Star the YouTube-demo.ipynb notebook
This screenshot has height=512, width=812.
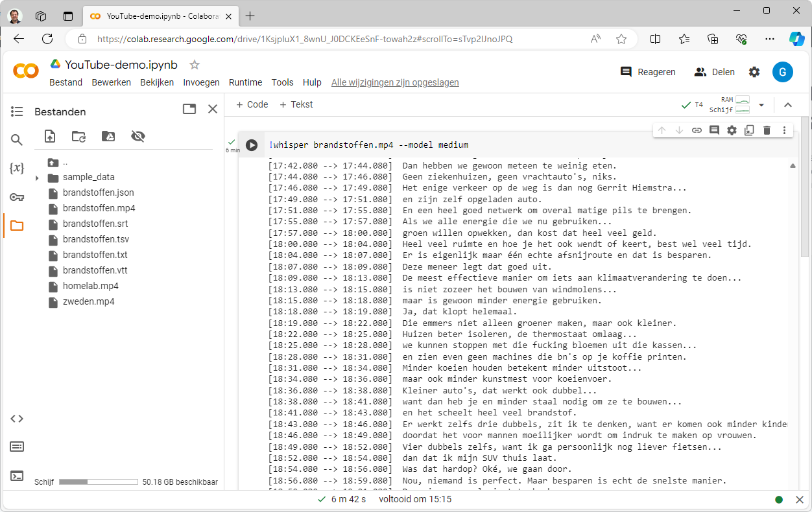pyautogui.click(x=195, y=65)
